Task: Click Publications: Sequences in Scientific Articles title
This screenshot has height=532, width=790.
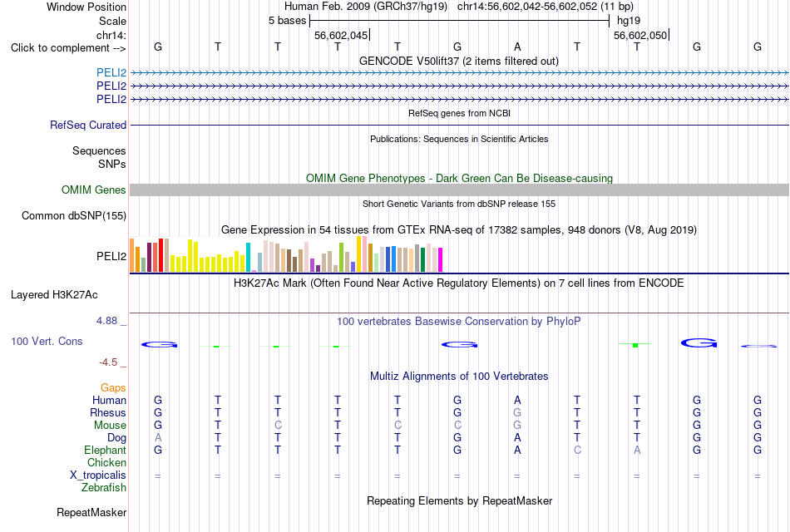Action: (x=459, y=139)
